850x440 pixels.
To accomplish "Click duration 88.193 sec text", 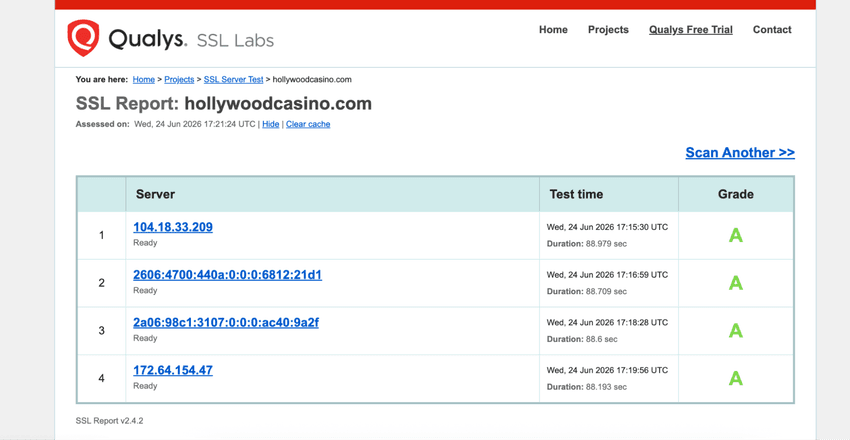I will pyautogui.click(x=587, y=387).
